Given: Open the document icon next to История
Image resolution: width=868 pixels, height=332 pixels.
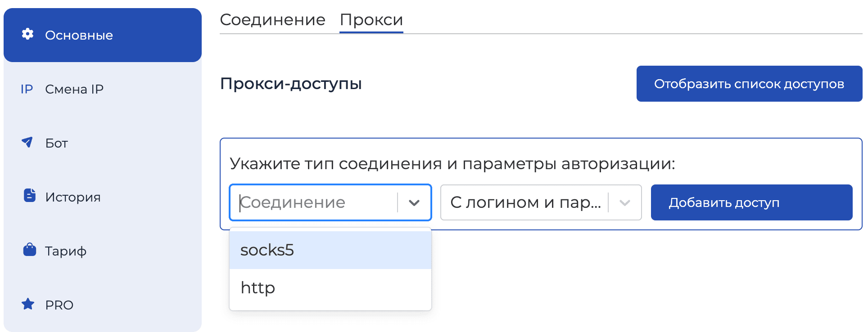Looking at the screenshot, I should (x=28, y=197).
